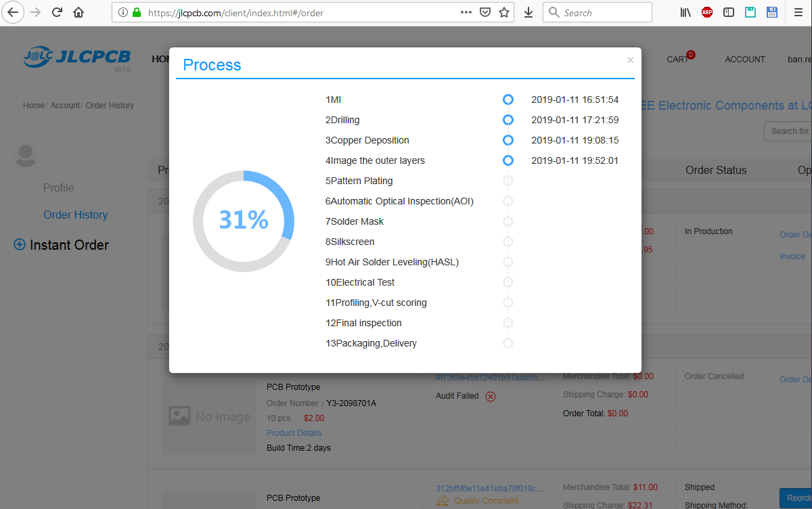The width and height of the screenshot is (812, 509).
Task: Open Order History in sidebar
Action: coord(75,215)
